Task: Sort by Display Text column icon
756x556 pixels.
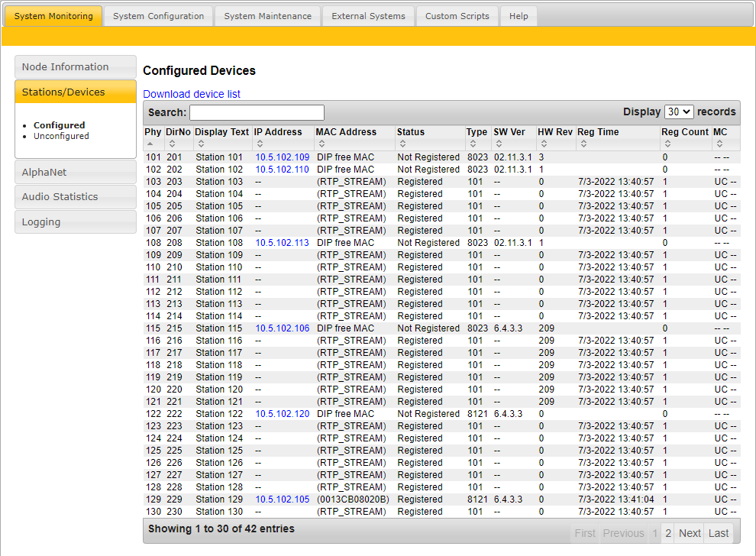Action: pos(202,144)
